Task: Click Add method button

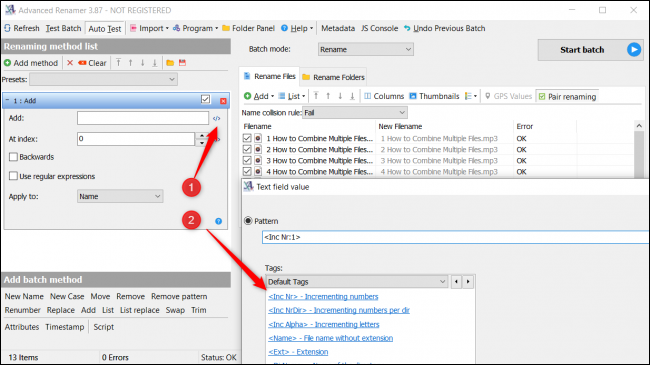Action: click(x=31, y=63)
